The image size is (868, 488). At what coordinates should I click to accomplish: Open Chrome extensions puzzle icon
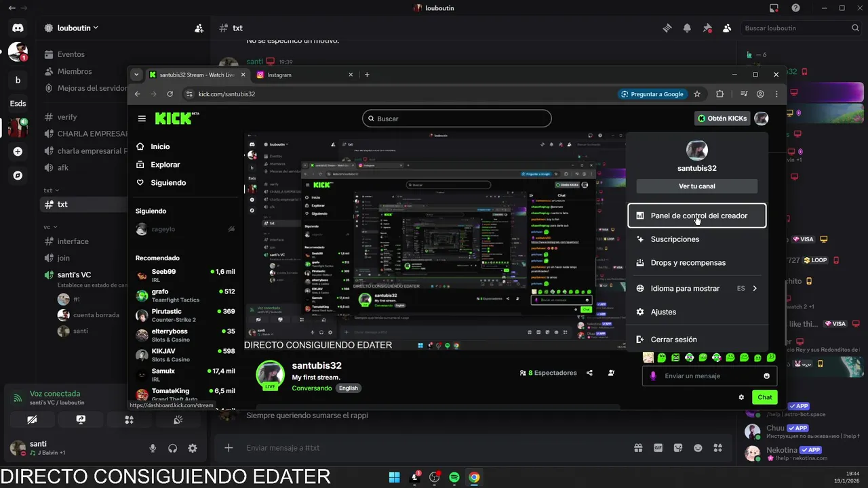(720, 94)
